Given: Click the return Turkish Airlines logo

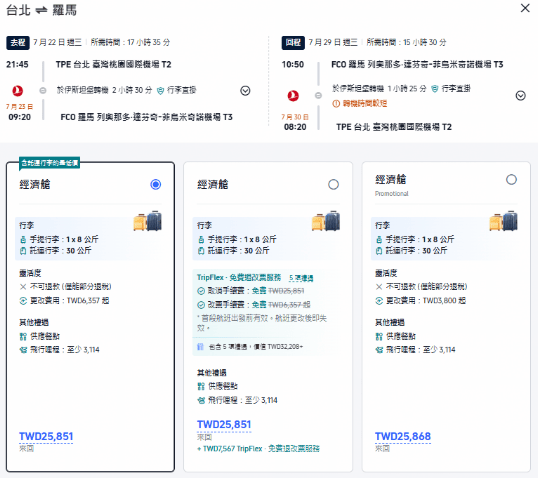Looking at the screenshot, I should coord(293,95).
